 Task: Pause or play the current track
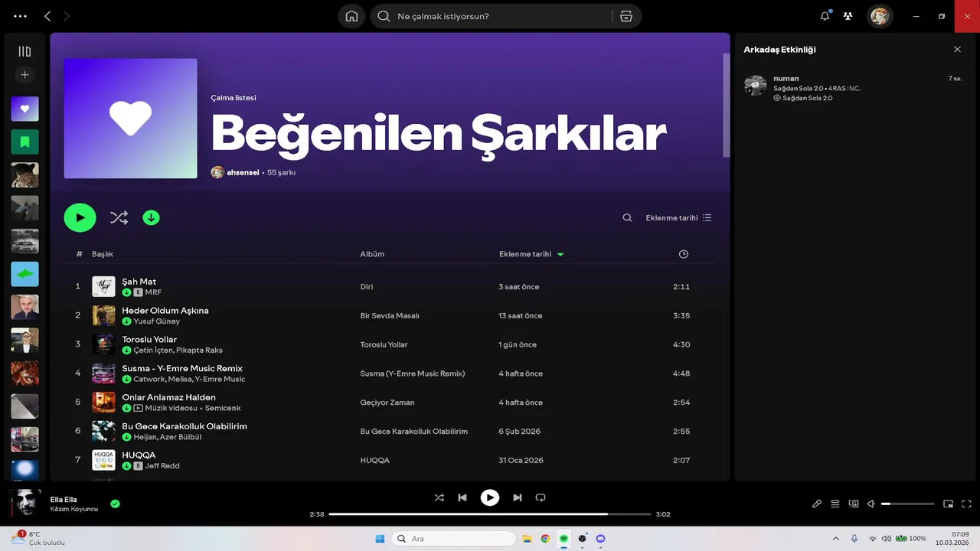pyautogui.click(x=490, y=497)
